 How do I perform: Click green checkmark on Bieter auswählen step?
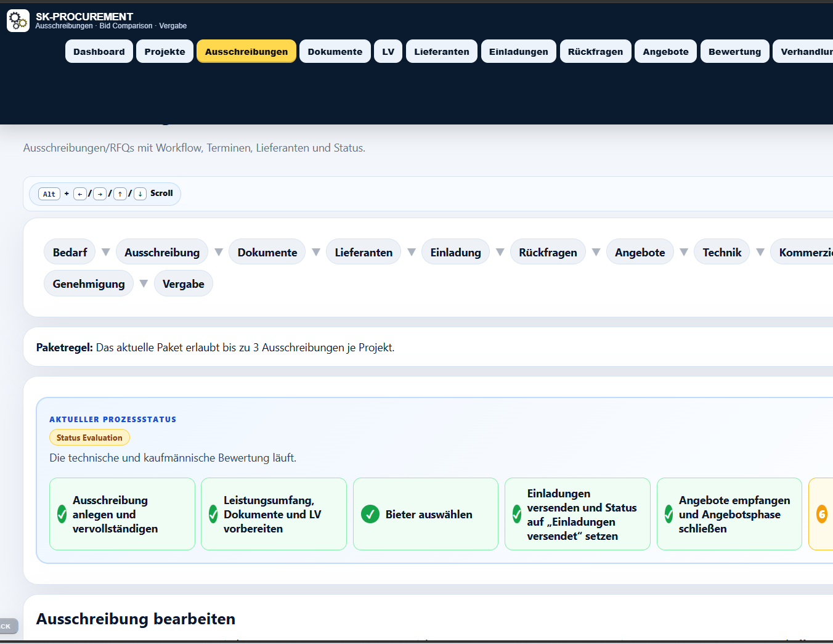click(370, 514)
